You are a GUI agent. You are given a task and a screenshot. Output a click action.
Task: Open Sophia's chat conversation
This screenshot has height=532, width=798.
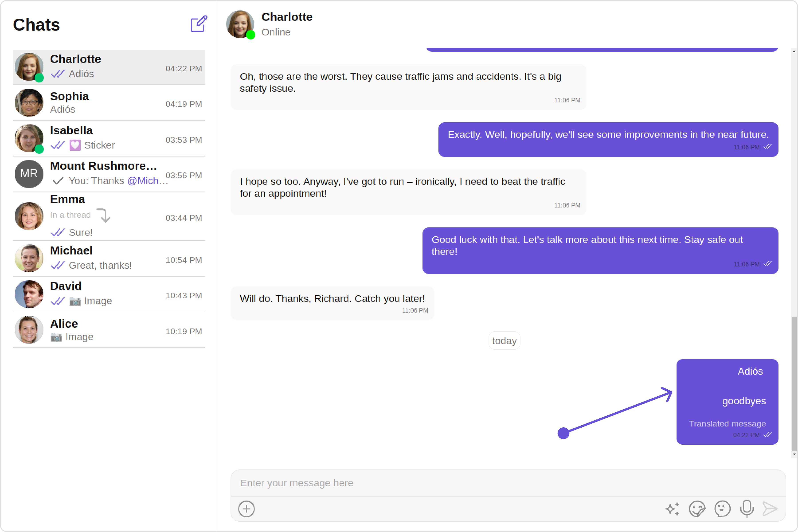tap(109, 103)
